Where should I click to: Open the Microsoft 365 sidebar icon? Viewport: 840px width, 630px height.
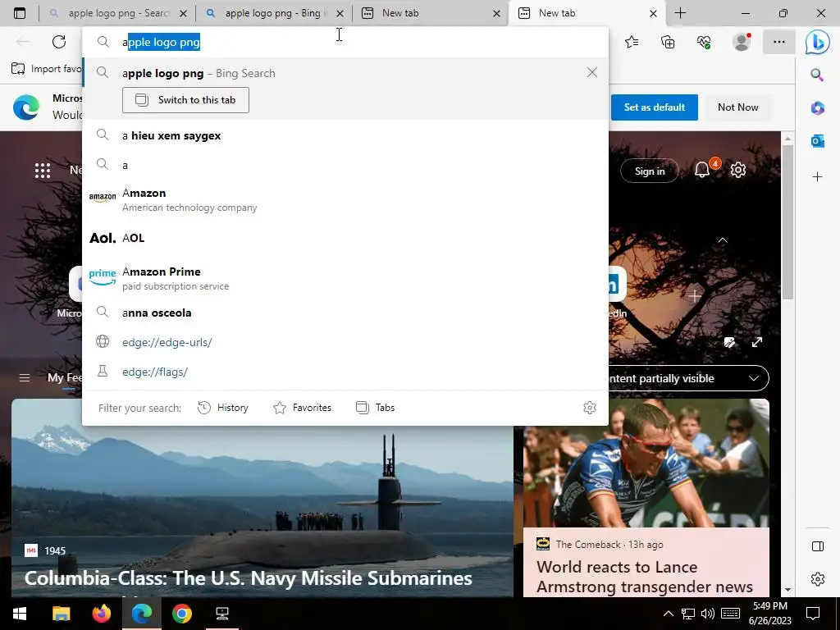click(x=818, y=107)
